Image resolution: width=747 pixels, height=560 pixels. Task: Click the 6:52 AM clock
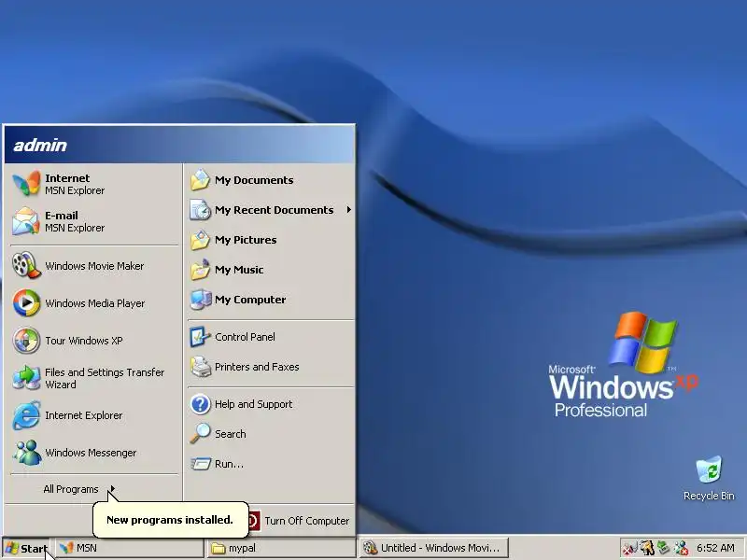tap(715, 548)
